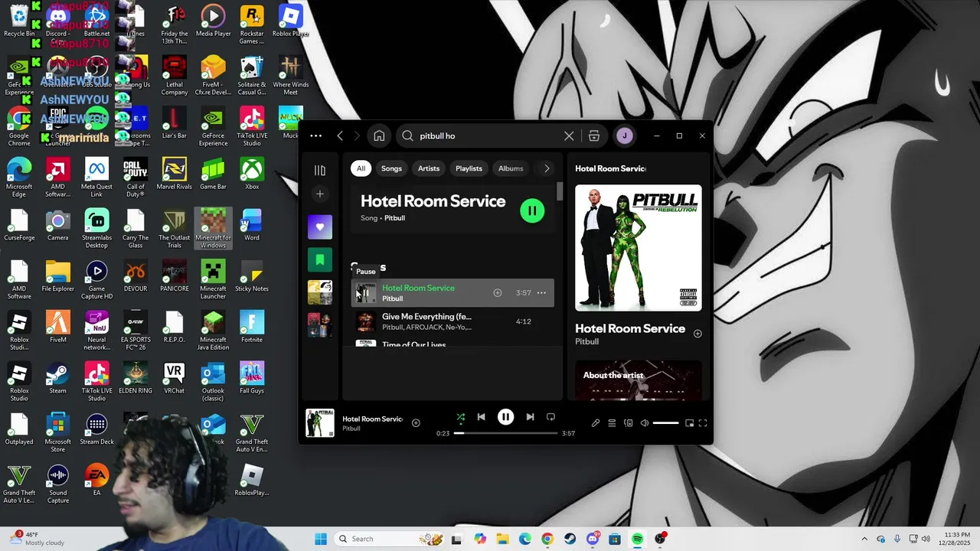980x551 pixels.
Task: Open the first playlist cover in sidebar
Action: pyautogui.click(x=320, y=292)
